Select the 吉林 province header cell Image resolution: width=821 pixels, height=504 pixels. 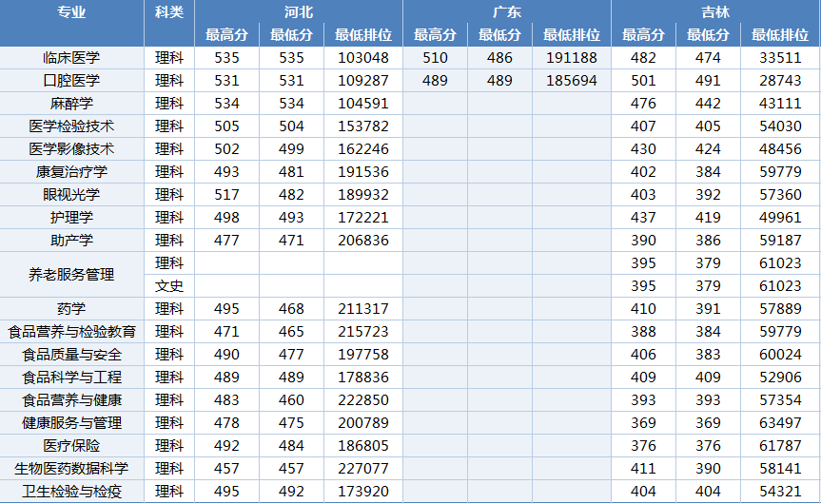715,11
